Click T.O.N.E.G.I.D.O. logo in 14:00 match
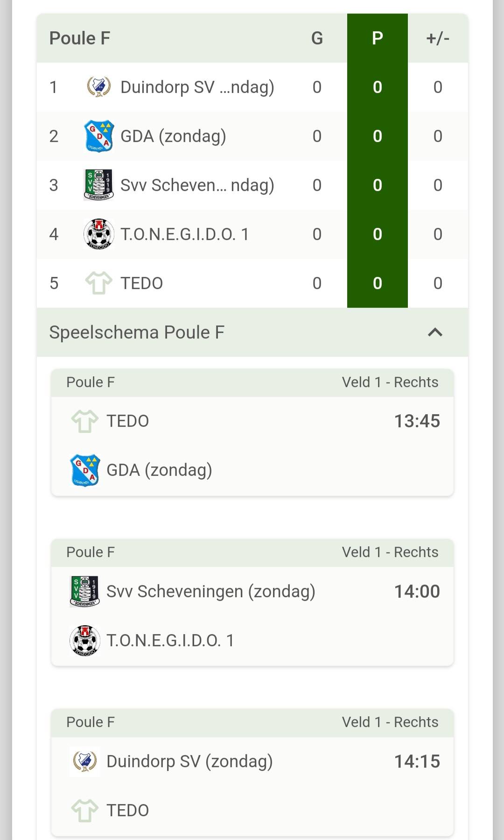 click(x=84, y=640)
